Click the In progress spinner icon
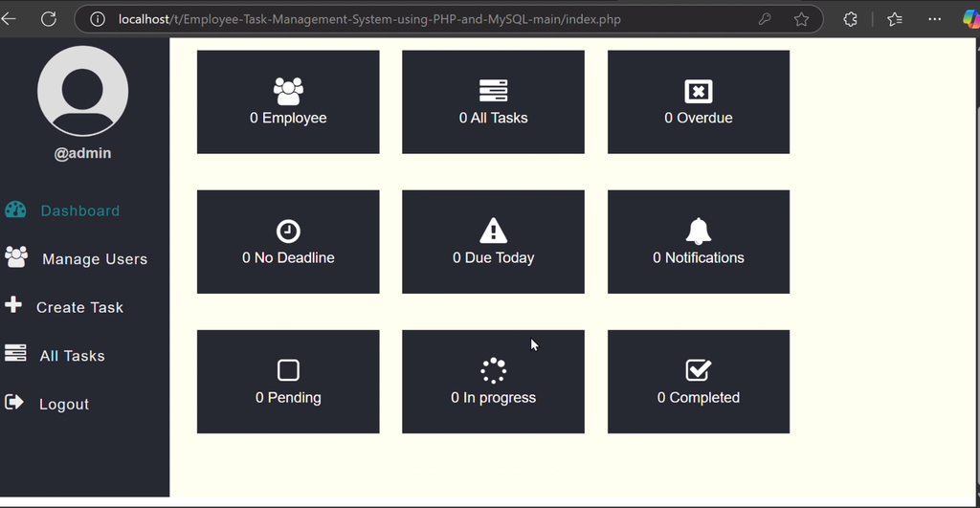This screenshot has width=980, height=508. [493, 370]
